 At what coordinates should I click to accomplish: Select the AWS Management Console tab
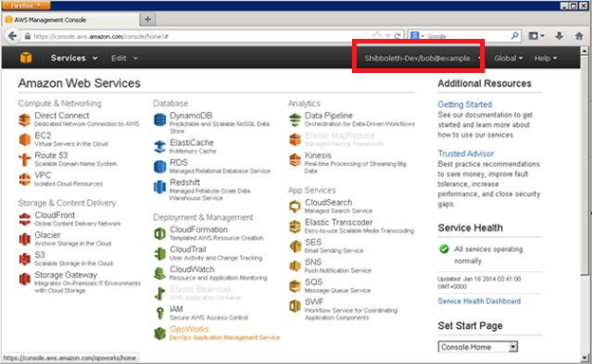coord(70,20)
